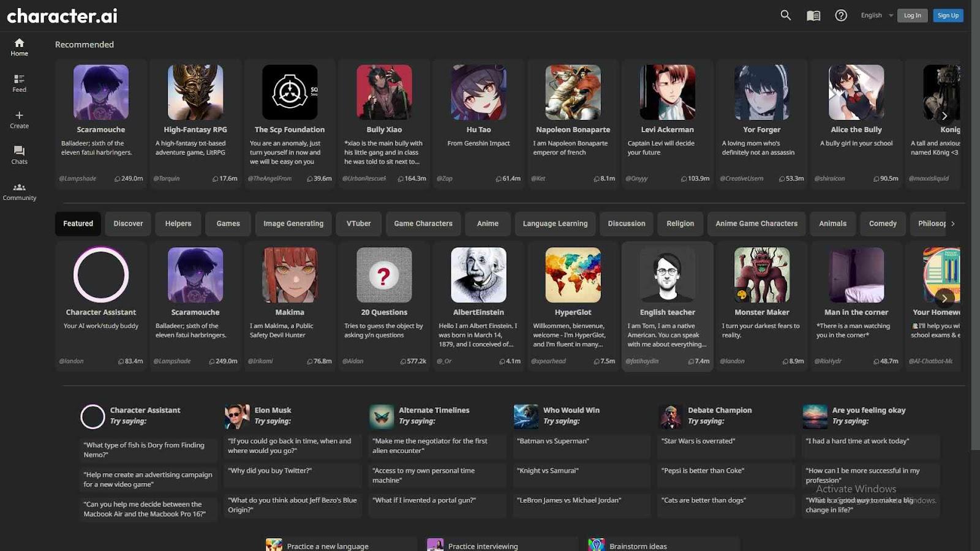This screenshot has height=551, width=980.
Task: Select Anime category tab
Action: click(x=488, y=223)
